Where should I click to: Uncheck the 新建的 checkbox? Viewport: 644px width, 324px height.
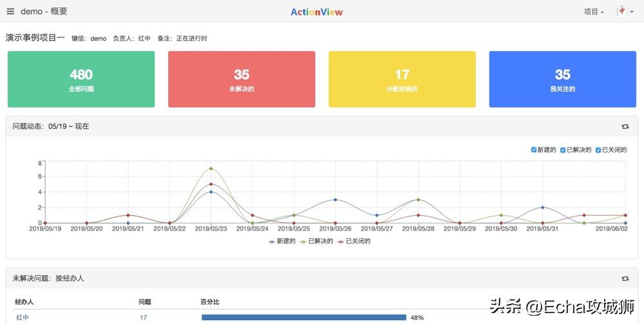click(x=533, y=150)
